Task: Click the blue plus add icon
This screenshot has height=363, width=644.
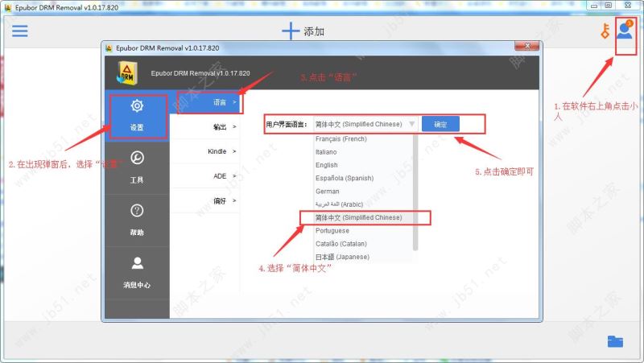Action: (291, 31)
